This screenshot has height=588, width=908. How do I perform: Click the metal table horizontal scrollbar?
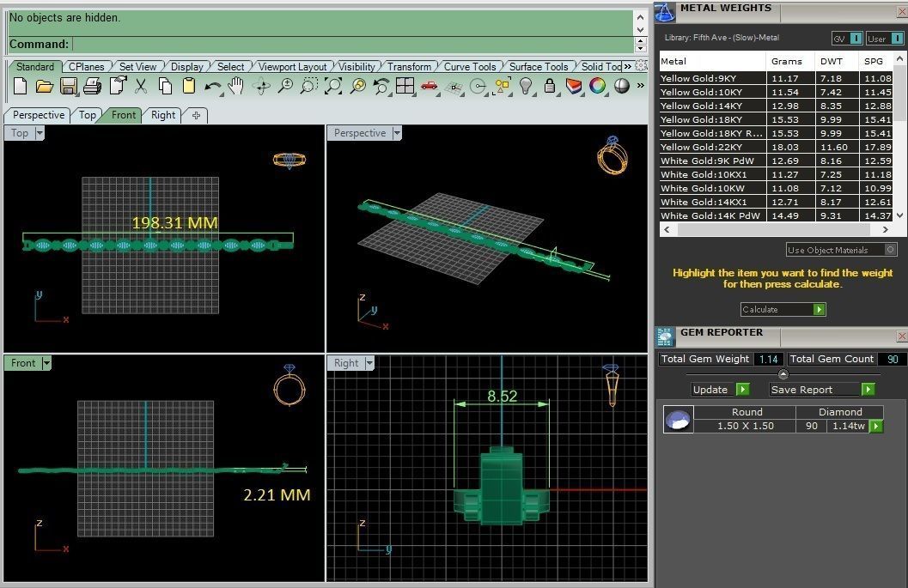(x=776, y=230)
